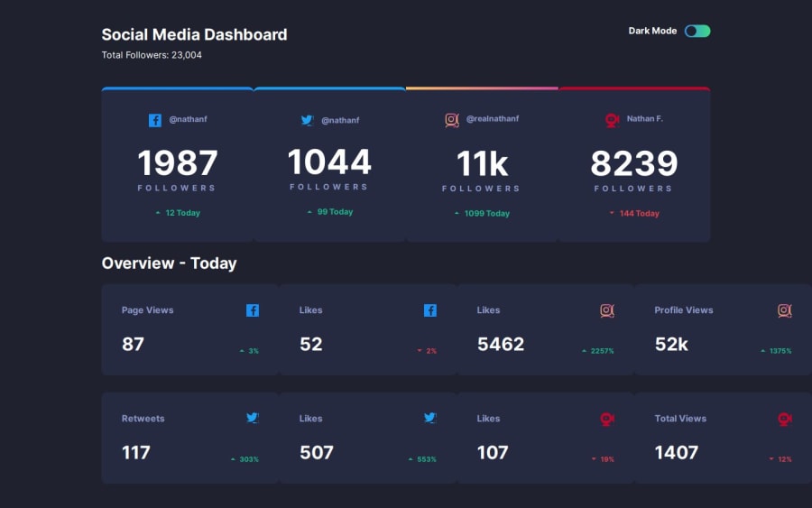Click the 144 Today decrease indicator
This screenshot has width=812, height=508.
point(634,213)
